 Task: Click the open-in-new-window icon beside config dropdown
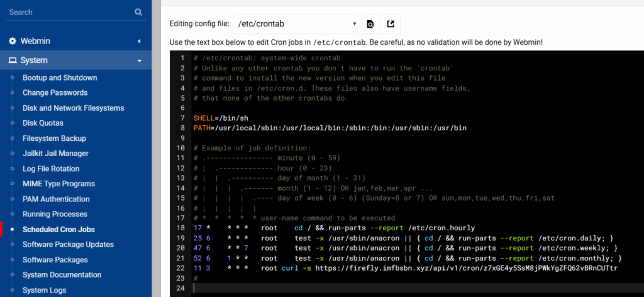pyautogui.click(x=391, y=25)
